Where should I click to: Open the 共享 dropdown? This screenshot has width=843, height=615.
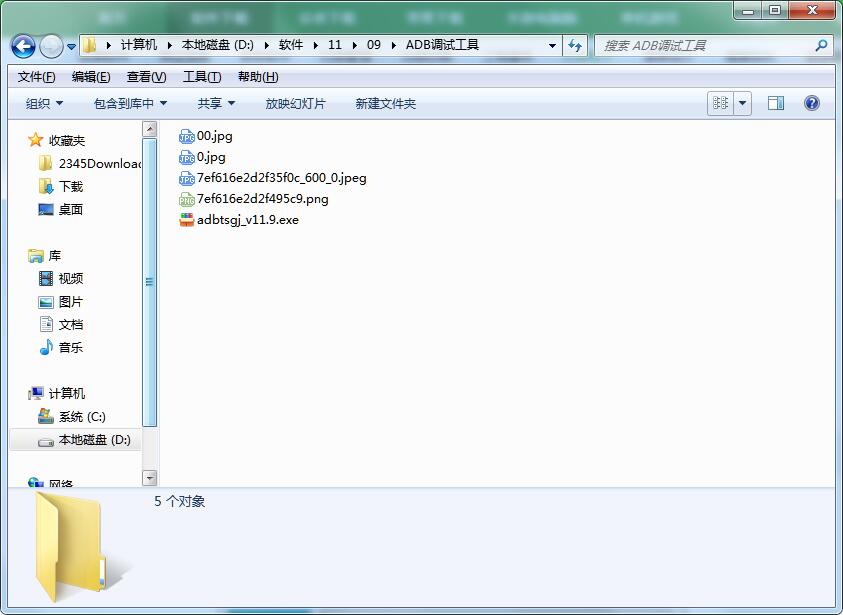point(216,103)
